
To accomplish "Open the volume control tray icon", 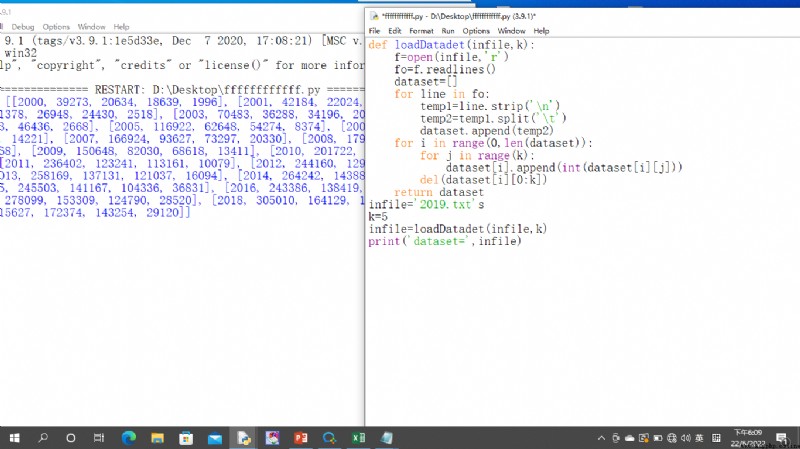I will point(686,438).
